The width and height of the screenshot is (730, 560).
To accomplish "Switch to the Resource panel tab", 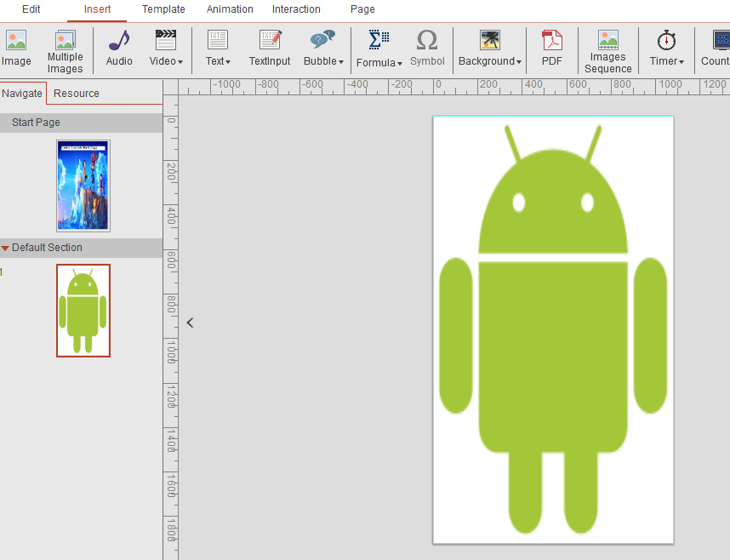I will pos(77,93).
